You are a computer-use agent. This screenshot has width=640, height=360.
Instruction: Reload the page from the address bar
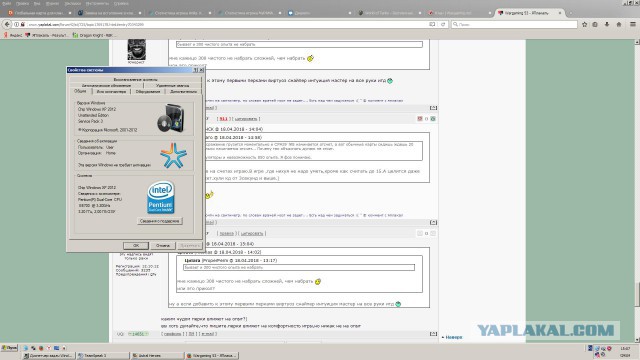(x=443, y=24)
